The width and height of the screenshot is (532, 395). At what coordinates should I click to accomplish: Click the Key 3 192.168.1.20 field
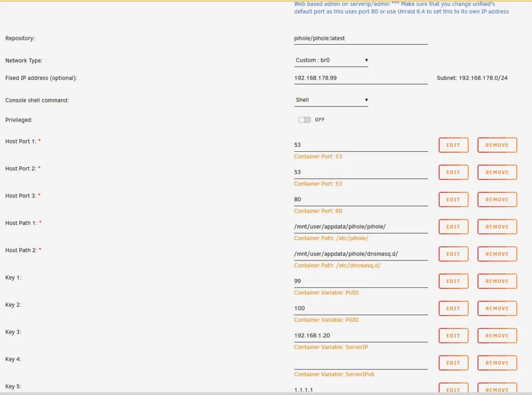(x=361, y=336)
